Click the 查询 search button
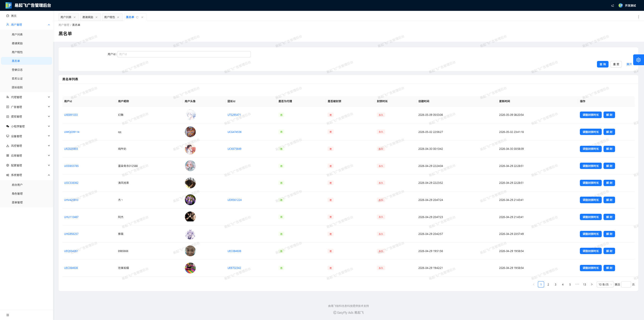This screenshot has width=644, height=320. [x=602, y=64]
